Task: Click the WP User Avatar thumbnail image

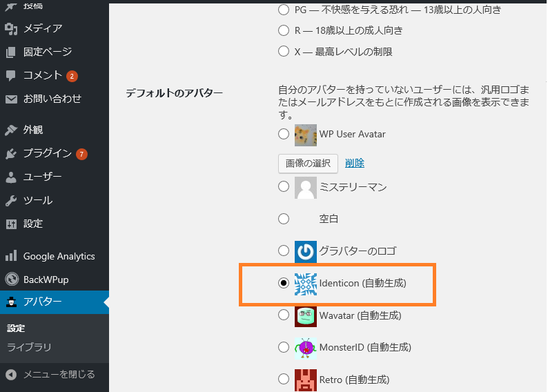Action: tap(306, 135)
